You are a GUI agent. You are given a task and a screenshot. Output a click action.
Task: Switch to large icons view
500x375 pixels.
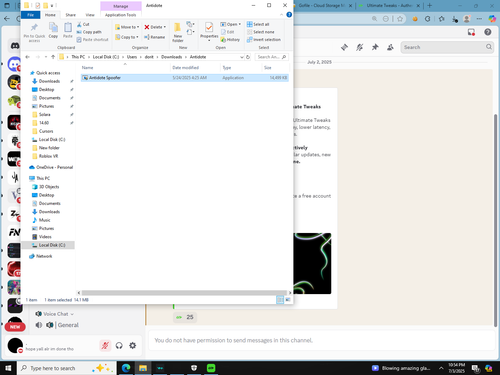coord(288,300)
